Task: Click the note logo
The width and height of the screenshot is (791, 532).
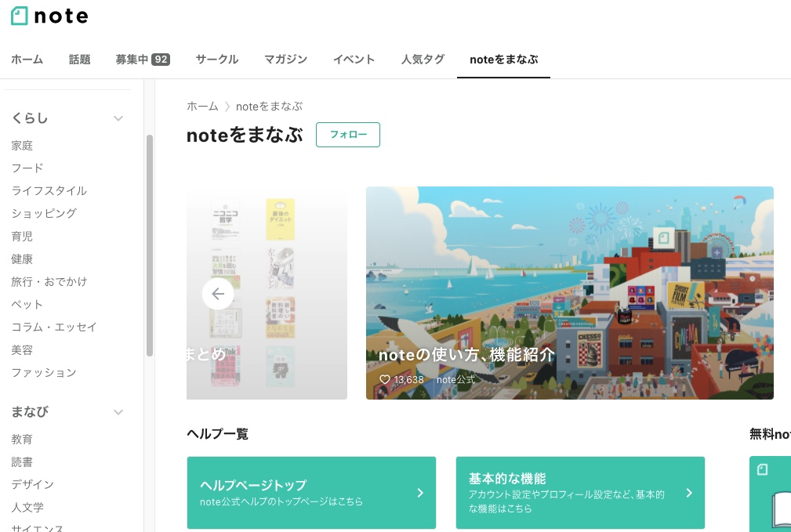Action: [x=49, y=16]
